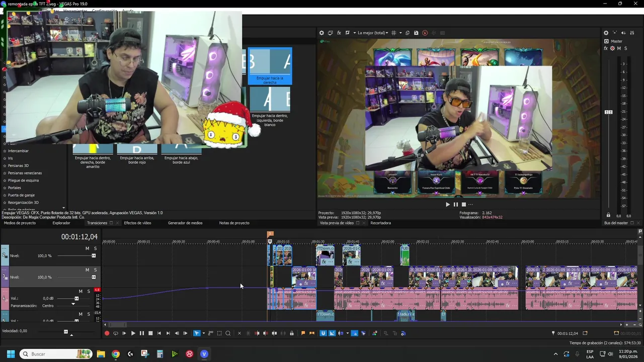Open Master bus FX
The height and width of the screenshot is (362, 644).
pyautogui.click(x=606, y=48)
